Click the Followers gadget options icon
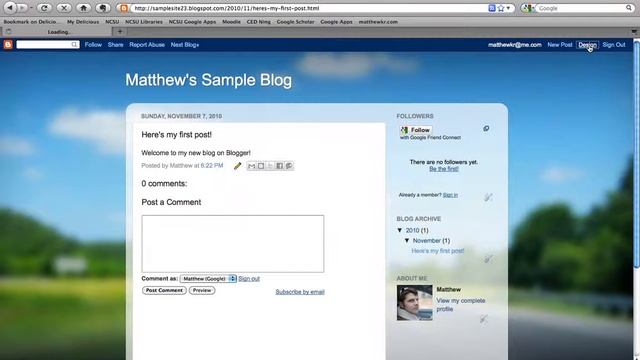Screen dimensions: 640x360 486,129
